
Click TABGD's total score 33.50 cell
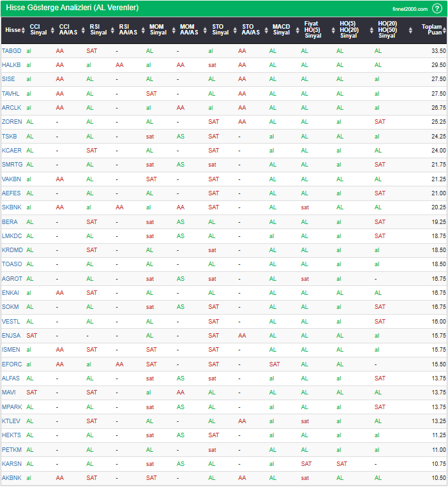pos(438,50)
